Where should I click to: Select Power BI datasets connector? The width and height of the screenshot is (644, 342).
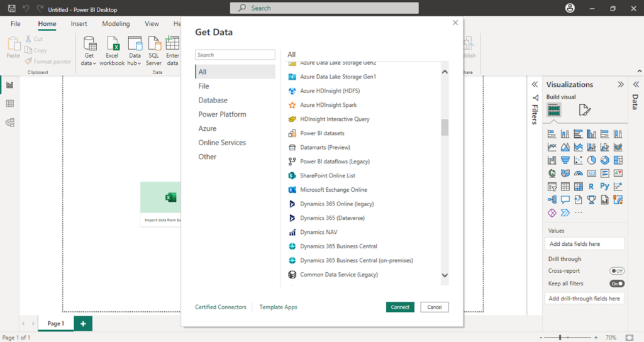[x=322, y=133]
